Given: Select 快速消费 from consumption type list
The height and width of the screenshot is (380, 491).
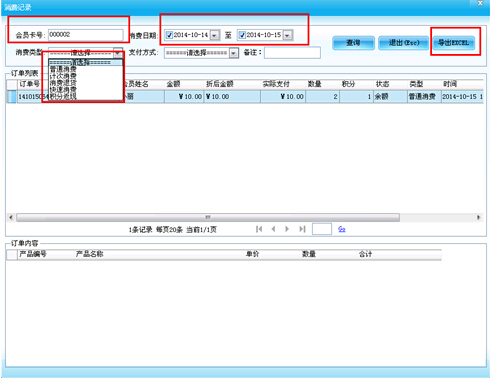Looking at the screenshot, I should pos(86,90).
